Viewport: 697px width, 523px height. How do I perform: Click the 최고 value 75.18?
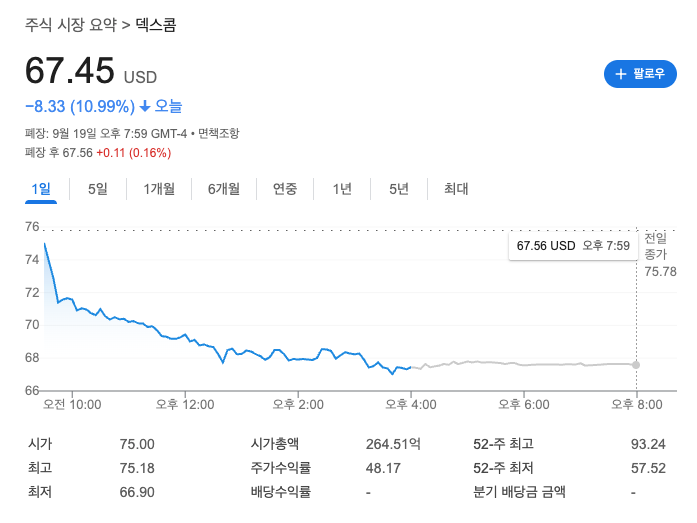[x=137, y=468]
